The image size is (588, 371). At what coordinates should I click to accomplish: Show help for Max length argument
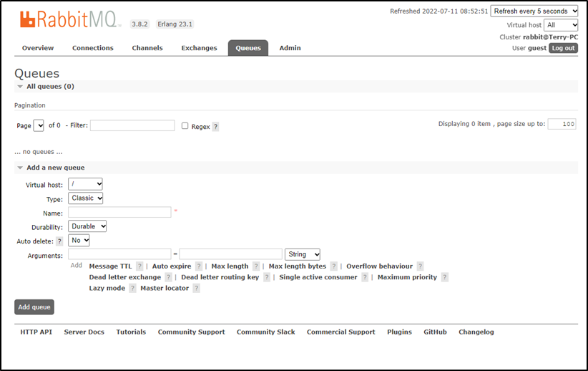(256, 266)
